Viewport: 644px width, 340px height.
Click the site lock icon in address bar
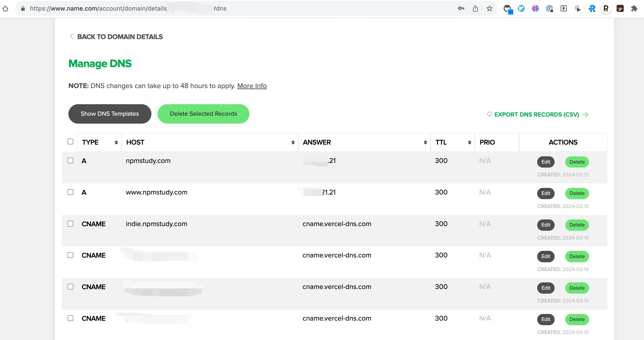[x=23, y=8]
